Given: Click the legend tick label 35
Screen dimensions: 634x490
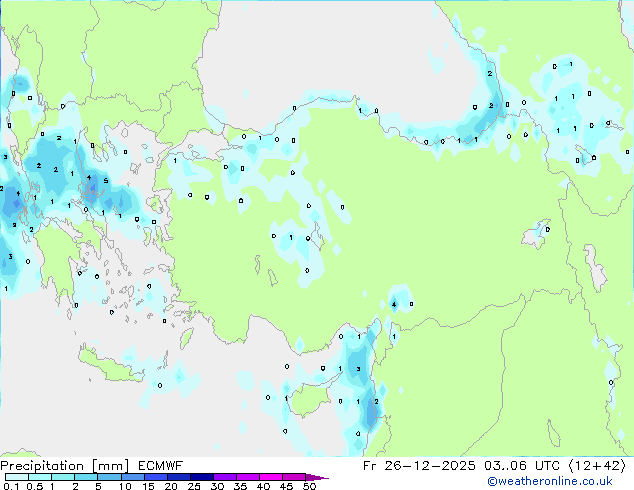Looking at the screenshot, I should [240, 487].
